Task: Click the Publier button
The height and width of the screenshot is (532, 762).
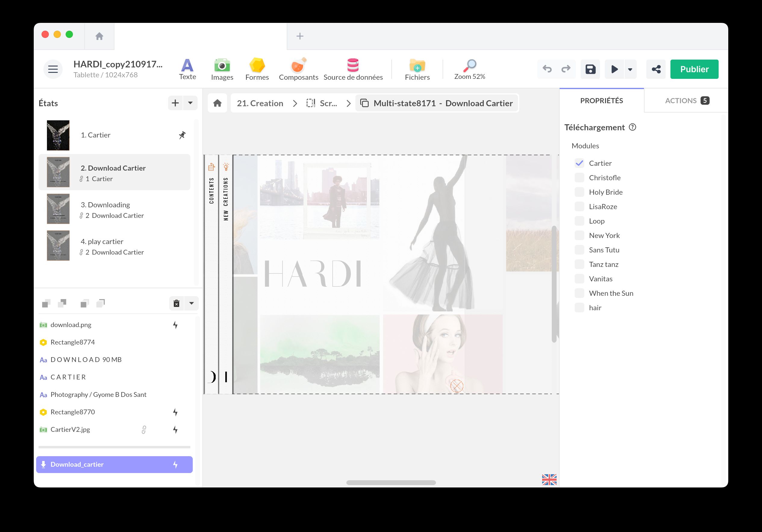Action: click(x=694, y=69)
